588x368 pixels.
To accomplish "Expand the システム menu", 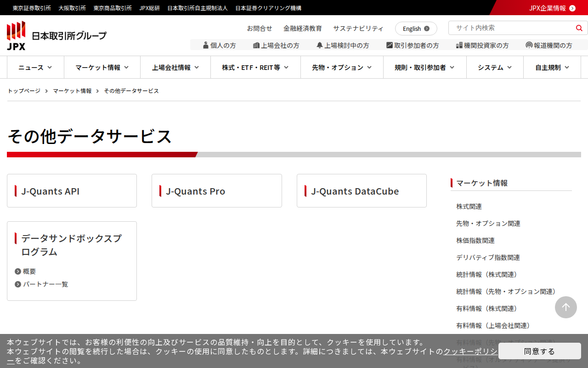I will 495,68.
